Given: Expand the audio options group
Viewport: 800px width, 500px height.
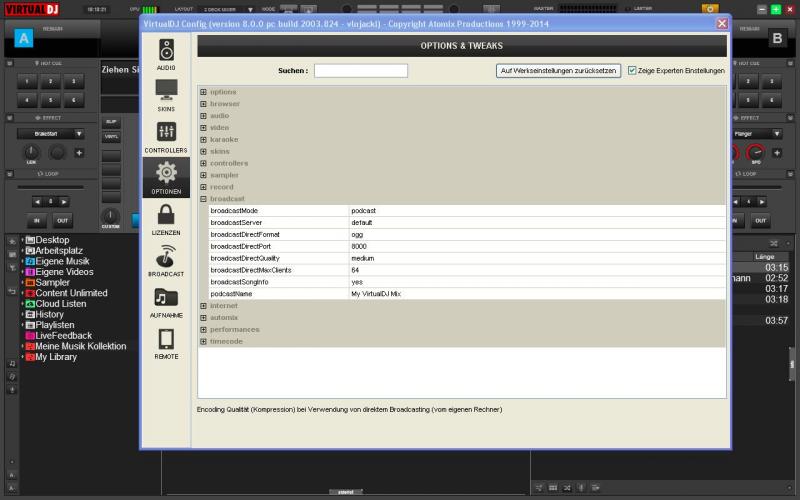Looking at the screenshot, I should 204,116.
